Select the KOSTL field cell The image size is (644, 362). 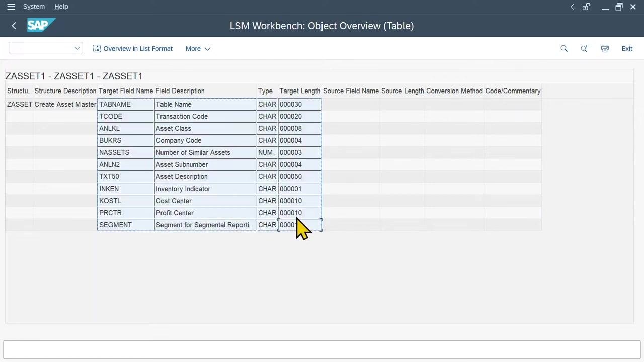pos(126,201)
